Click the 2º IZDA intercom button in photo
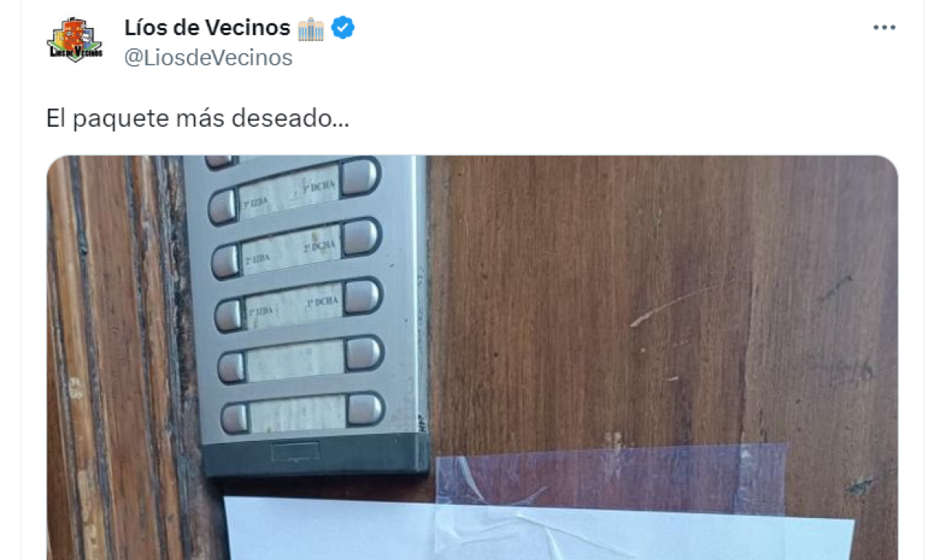Viewport: 934px width, 560px height. (x=226, y=261)
